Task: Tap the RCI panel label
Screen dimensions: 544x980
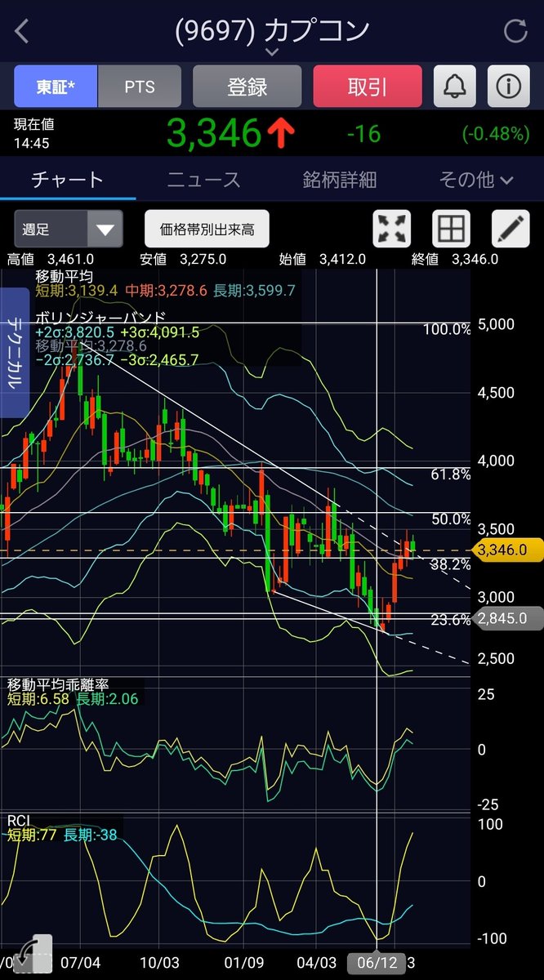Action: click(18, 819)
